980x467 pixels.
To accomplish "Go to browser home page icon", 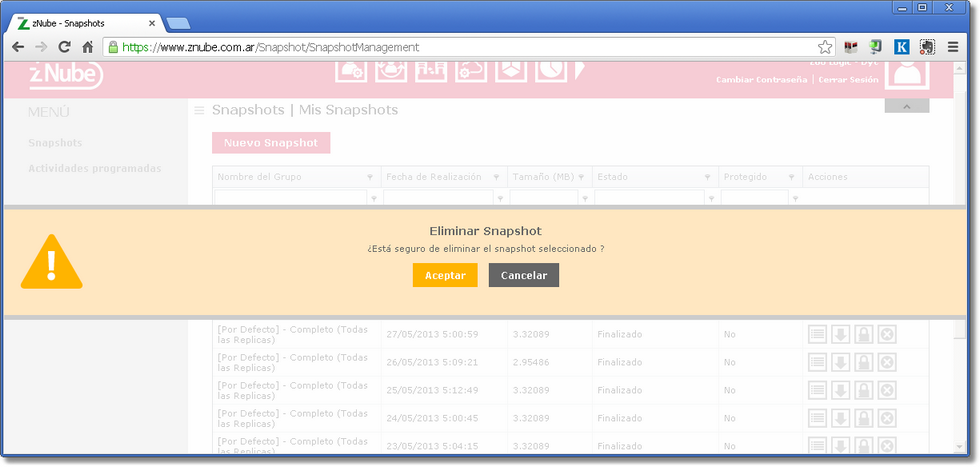I will click(88, 47).
